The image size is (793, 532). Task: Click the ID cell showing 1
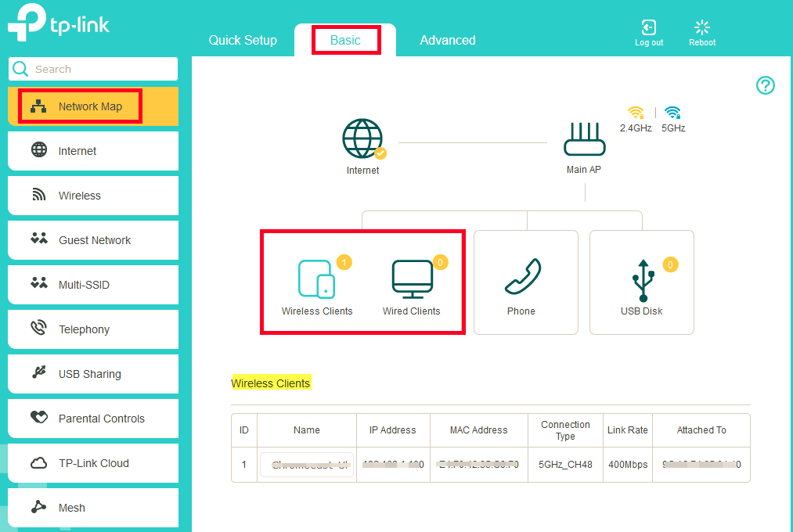243,464
